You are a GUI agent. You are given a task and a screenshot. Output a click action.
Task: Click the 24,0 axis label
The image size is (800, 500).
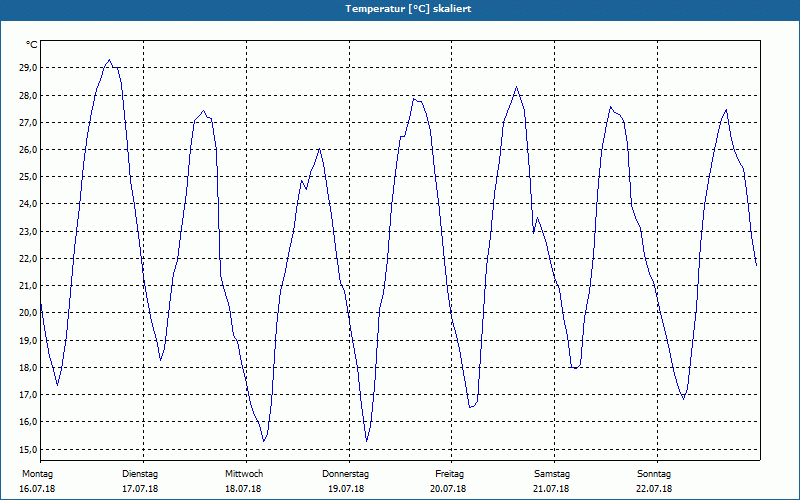[x=27, y=204]
